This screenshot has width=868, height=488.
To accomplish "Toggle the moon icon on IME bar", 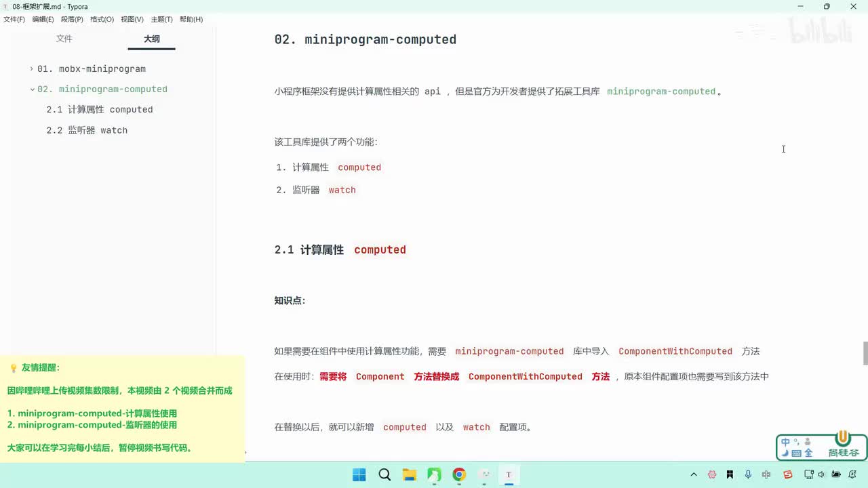I will click(x=785, y=453).
